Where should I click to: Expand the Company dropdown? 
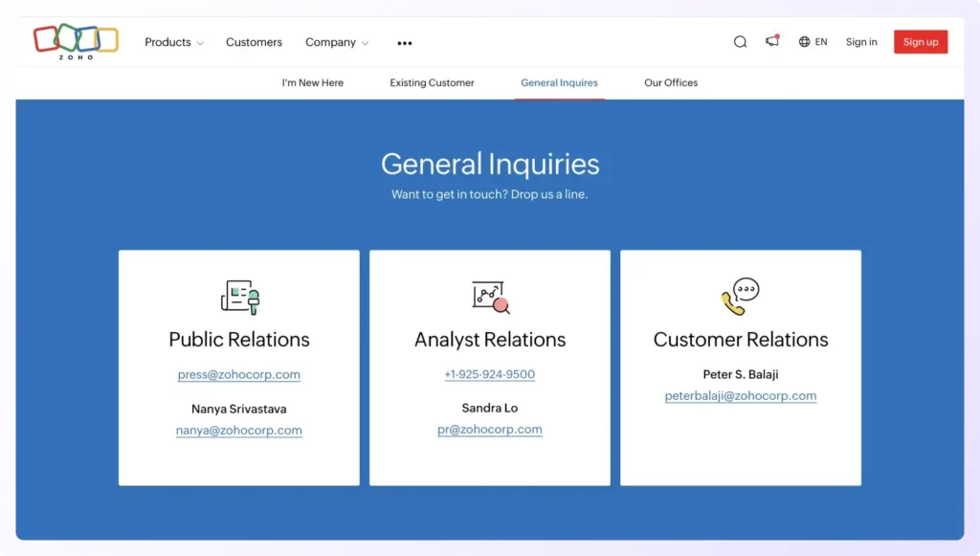[337, 42]
